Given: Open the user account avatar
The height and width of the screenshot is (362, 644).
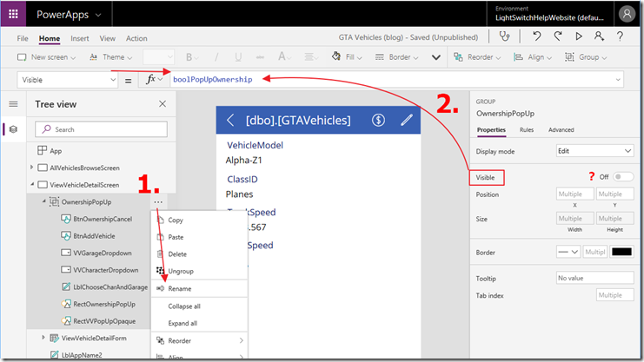Looking at the screenshot, I should point(627,14).
